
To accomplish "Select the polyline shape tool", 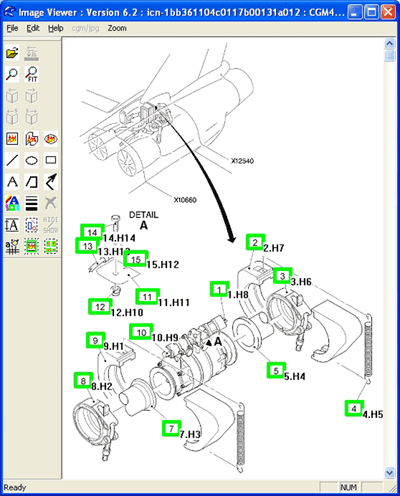I will 32,182.
